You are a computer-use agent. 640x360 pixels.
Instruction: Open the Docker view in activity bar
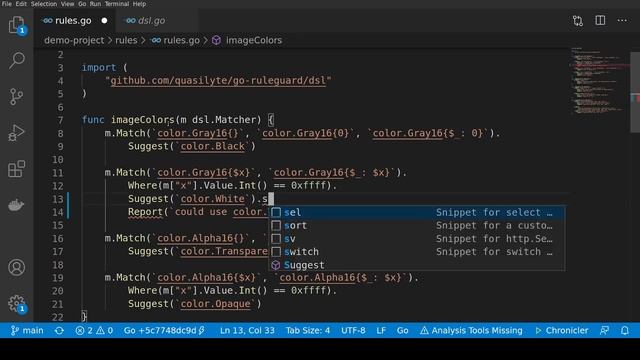coord(16,204)
